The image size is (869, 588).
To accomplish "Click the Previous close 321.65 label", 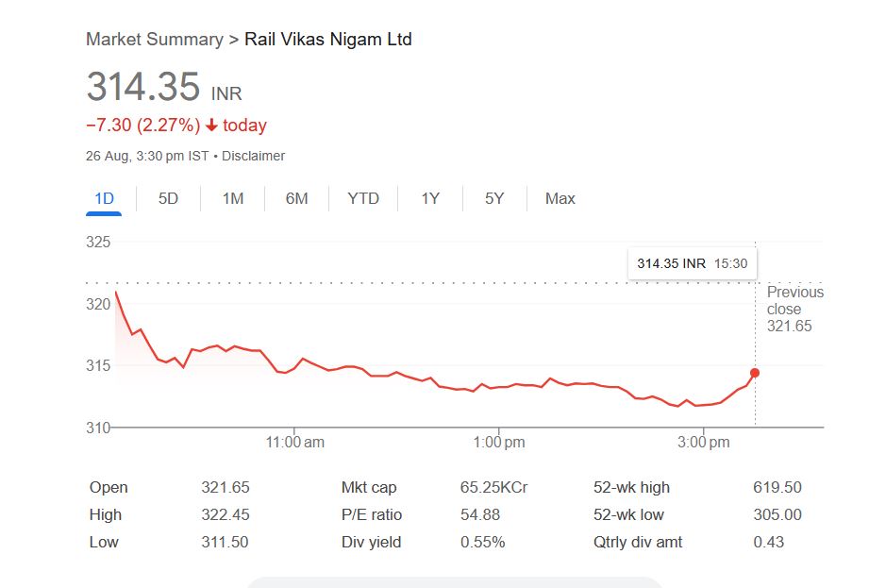I will [794, 309].
